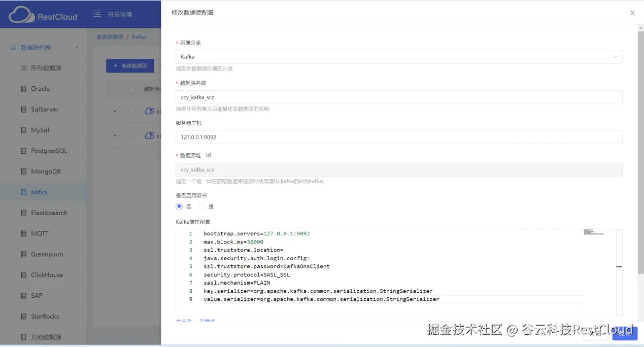This screenshot has width=644, height=347.
Task: Select the 否 certificate radio option
Action: pyautogui.click(x=179, y=206)
